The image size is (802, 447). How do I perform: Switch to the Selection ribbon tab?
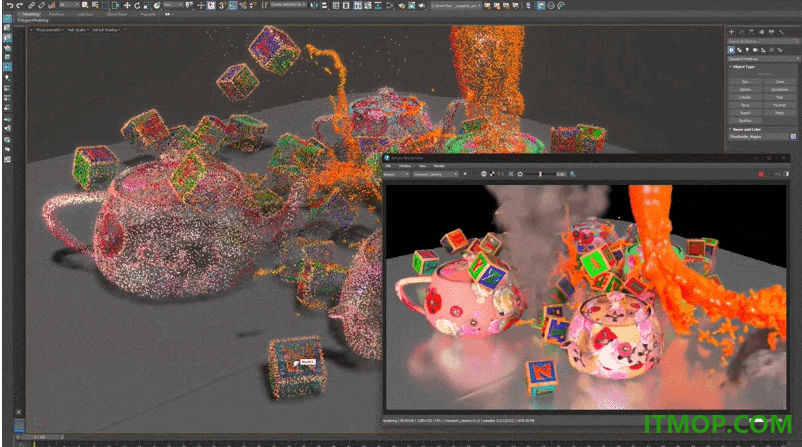coord(85,14)
